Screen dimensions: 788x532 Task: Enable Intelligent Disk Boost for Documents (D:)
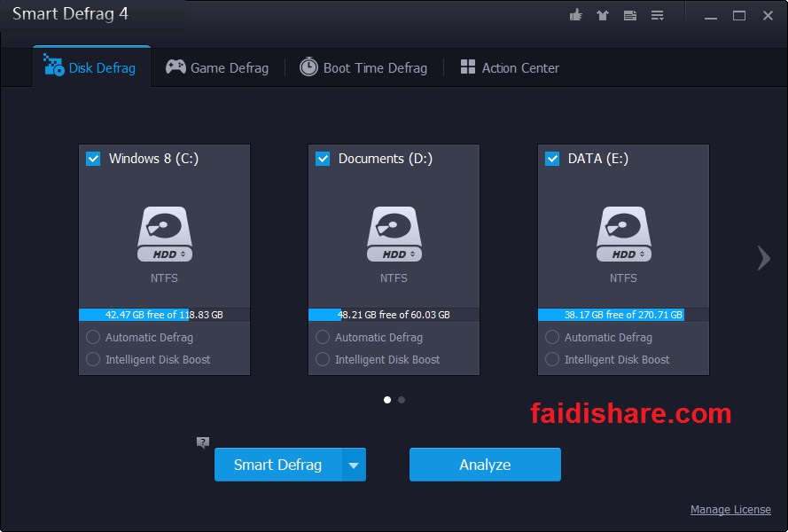[323, 359]
